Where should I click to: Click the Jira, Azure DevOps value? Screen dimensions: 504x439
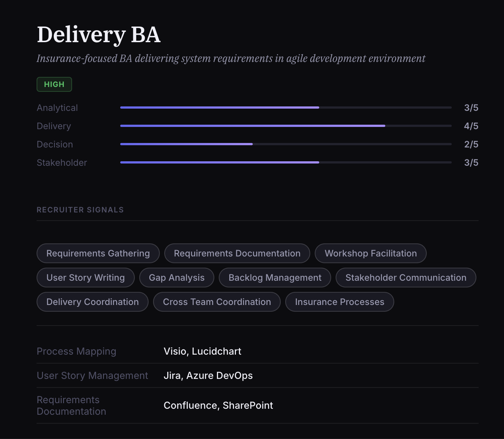click(208, 376)
